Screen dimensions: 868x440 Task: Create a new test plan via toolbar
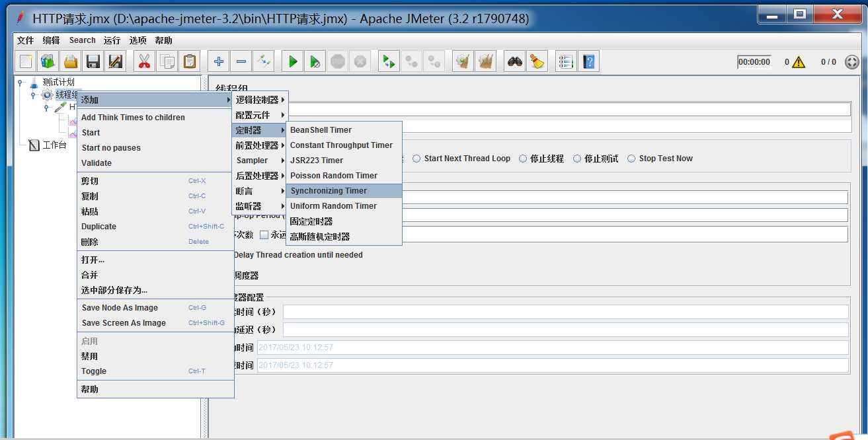tap(26, 62)
